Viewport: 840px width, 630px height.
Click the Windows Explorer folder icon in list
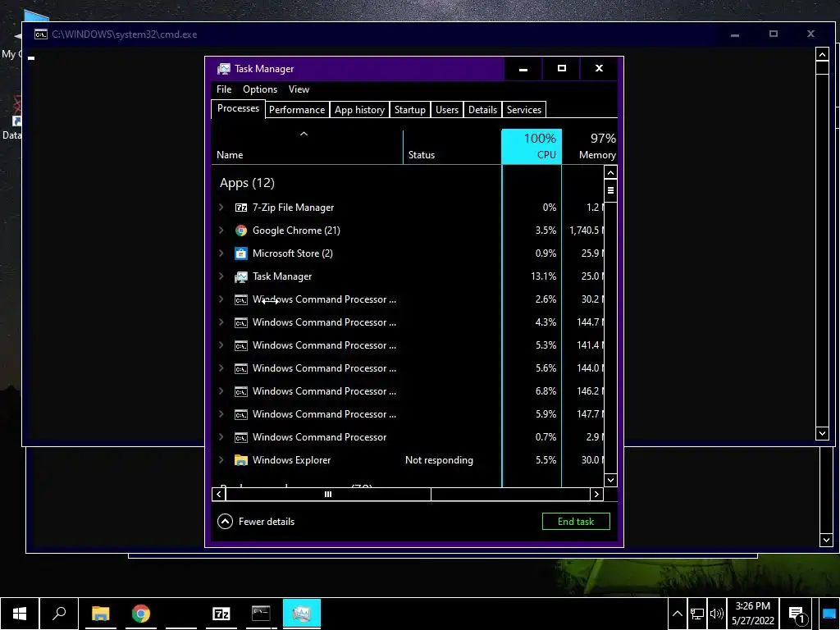(x=241, y=460)
